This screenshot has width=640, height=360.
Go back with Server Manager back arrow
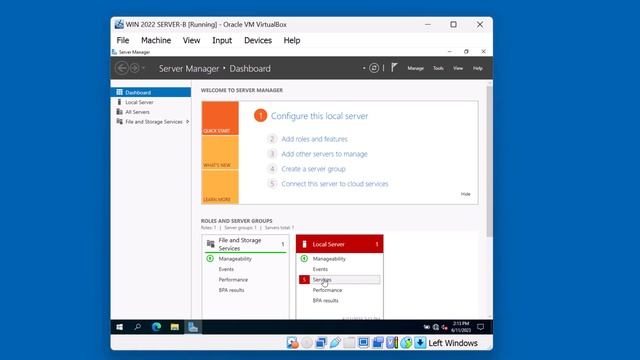tap(122, 68)
